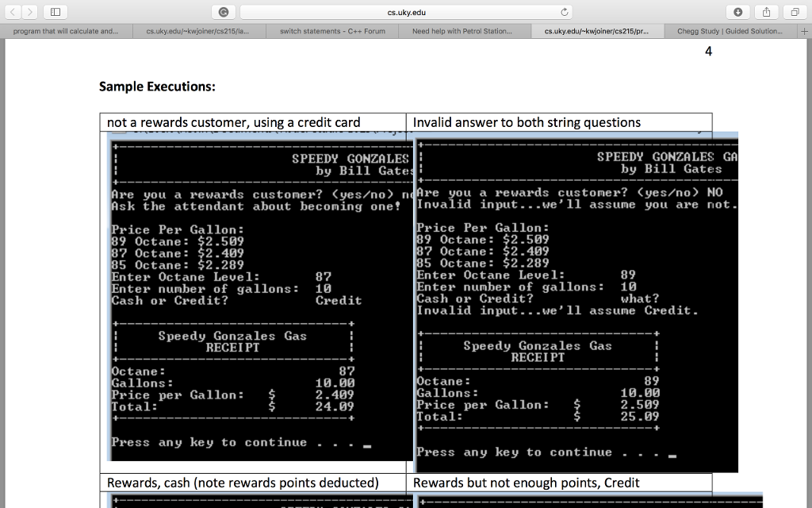Click 'not a rewards customer, using a credit card'

(x=234, y=122)
